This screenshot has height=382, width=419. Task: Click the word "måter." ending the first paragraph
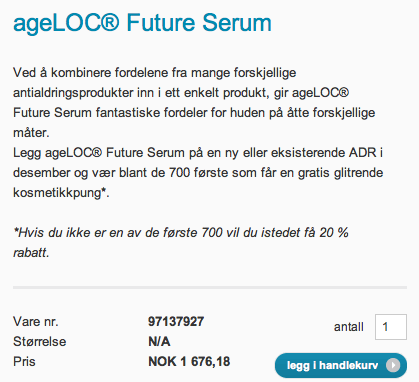[31, 133]
